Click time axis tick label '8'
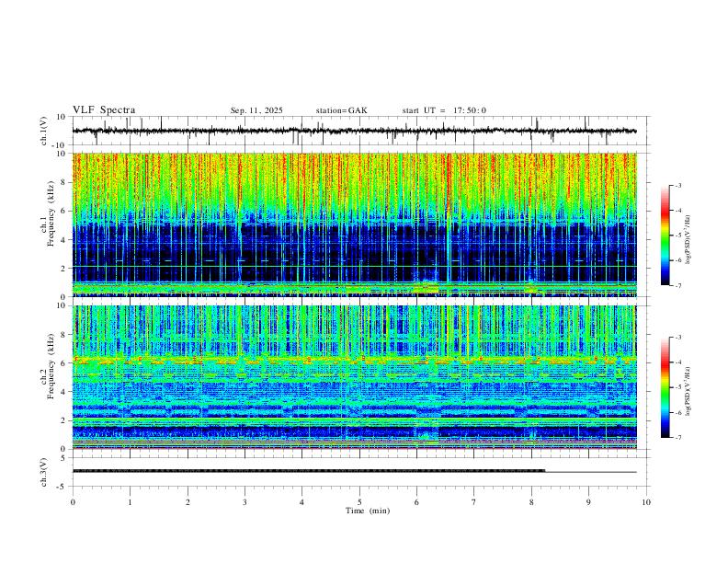The height and width of the screenshot is (563, 728). click(531, 502)
